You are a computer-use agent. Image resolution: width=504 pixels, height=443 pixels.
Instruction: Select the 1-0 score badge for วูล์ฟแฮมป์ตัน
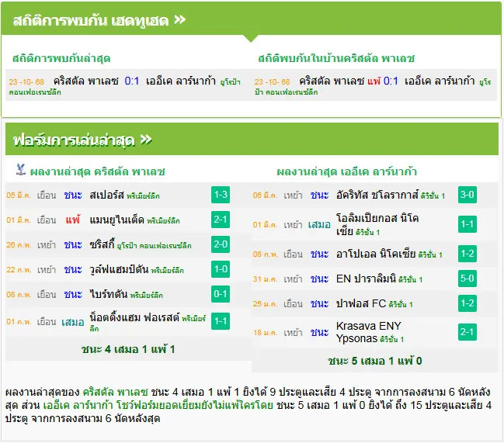pos(221,269)
